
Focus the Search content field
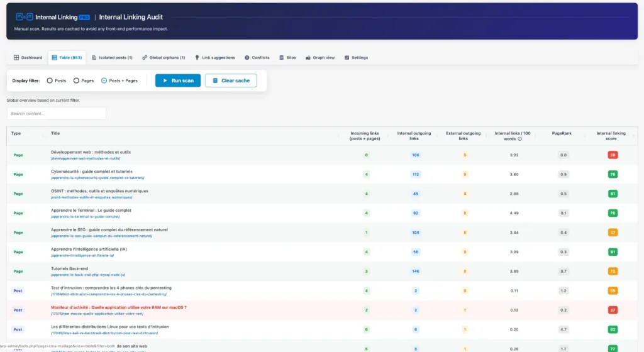(56, 114)
